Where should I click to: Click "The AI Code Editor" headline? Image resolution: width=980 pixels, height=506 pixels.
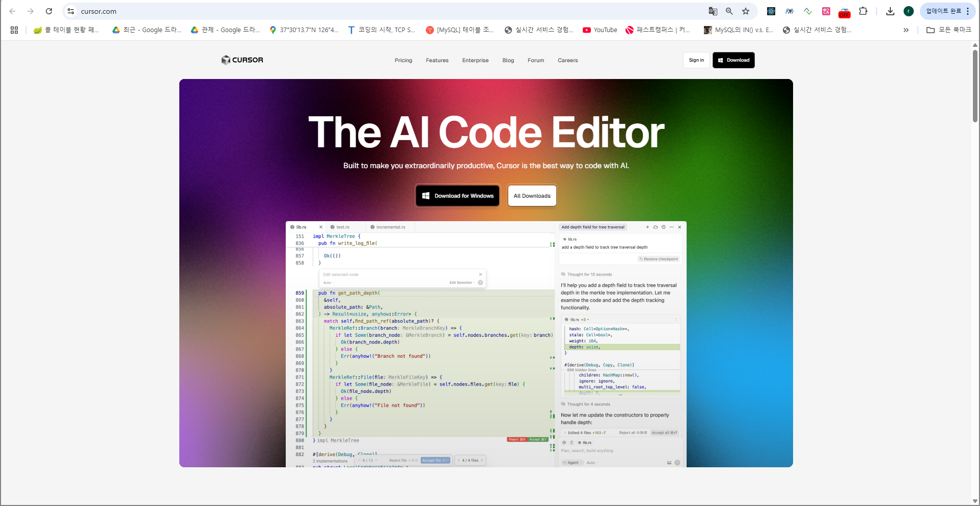[x=486, y=132]
